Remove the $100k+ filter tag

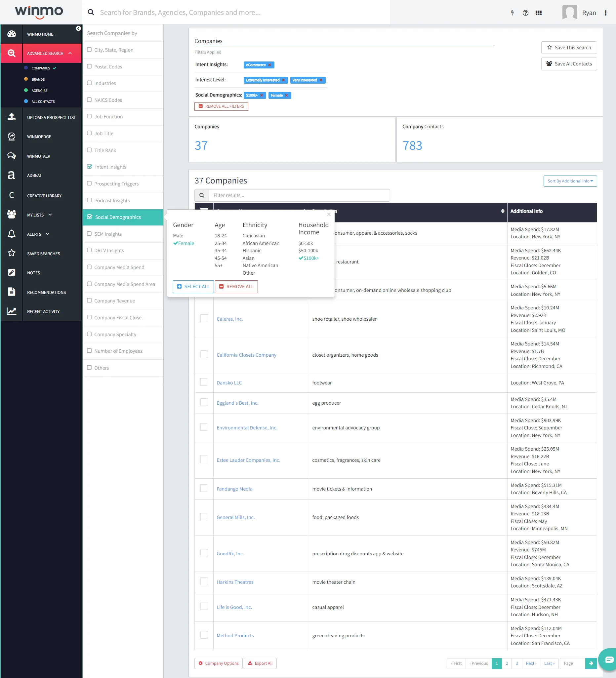point(262,95)
